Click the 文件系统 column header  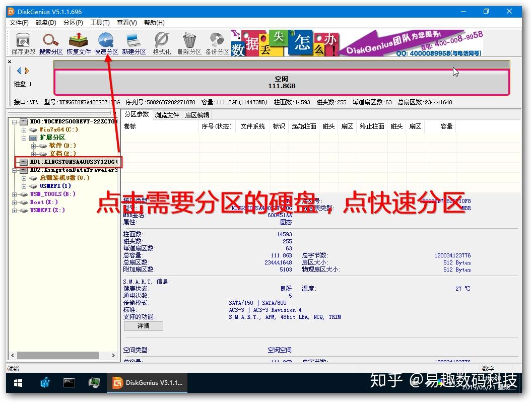(252, 126)
